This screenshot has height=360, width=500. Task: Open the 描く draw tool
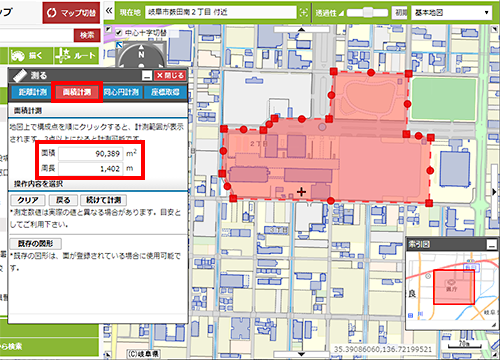tap(31, 56)
